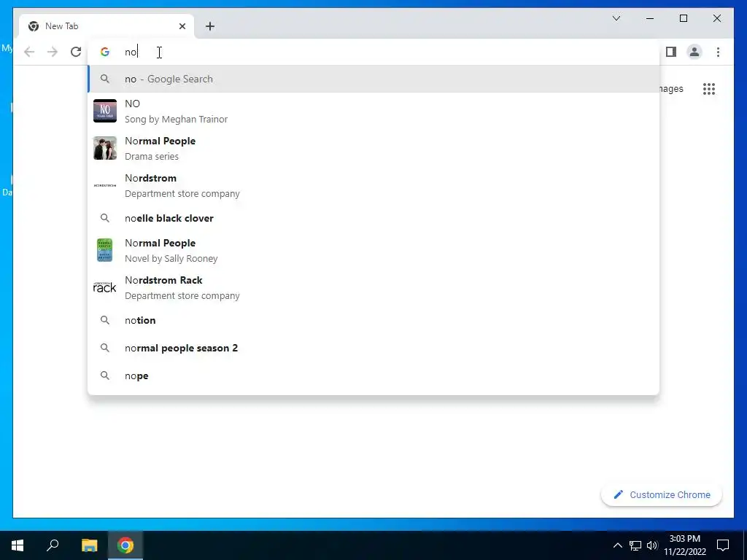This screenshot has width=747, height=560.
Task: Select 'notion' search suggestion
Action: 373,320
